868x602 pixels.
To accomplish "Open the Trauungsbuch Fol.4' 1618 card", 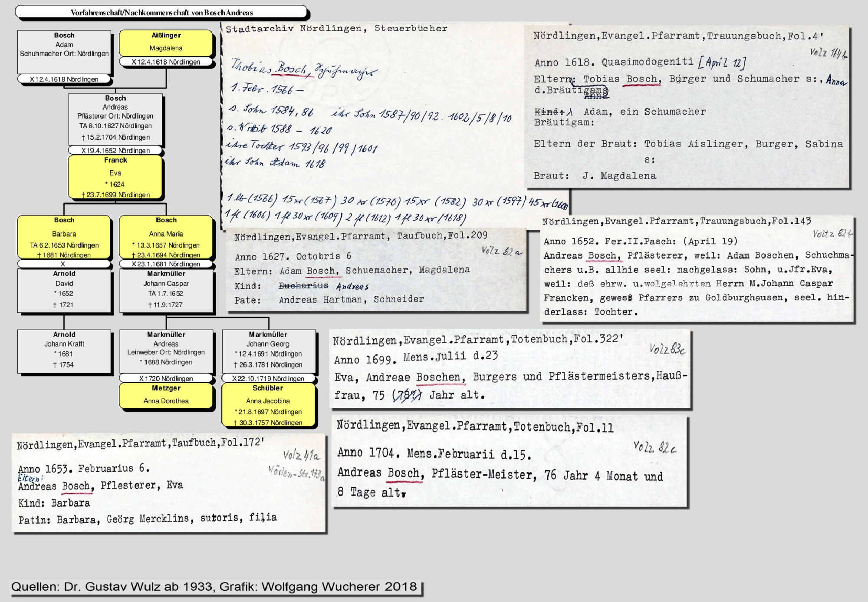I will [x=687, y=106].
